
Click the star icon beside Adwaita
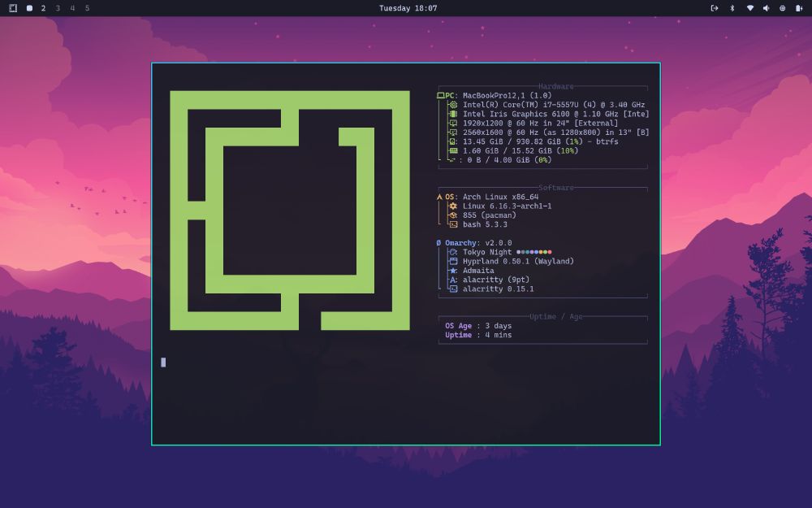(x=453, y=271)
